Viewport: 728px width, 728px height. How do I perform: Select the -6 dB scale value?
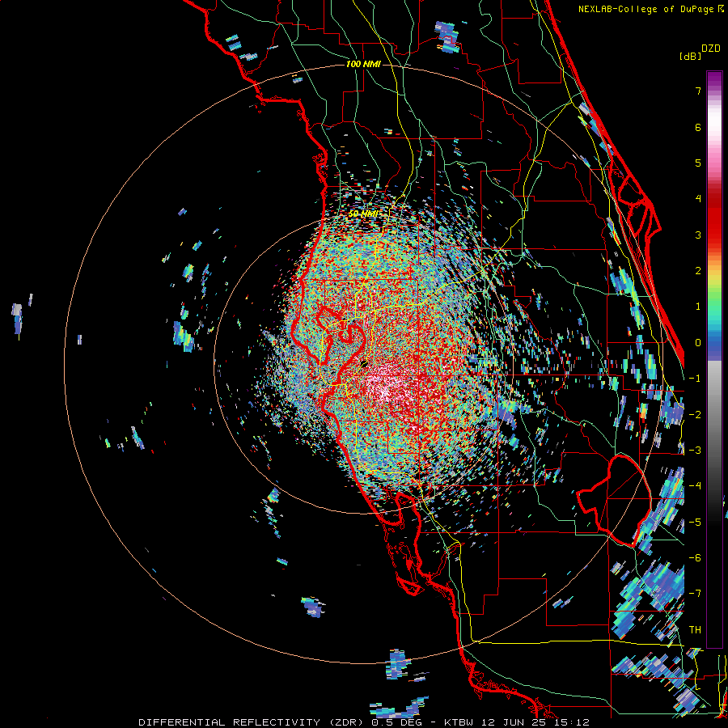tap(695, 557)
